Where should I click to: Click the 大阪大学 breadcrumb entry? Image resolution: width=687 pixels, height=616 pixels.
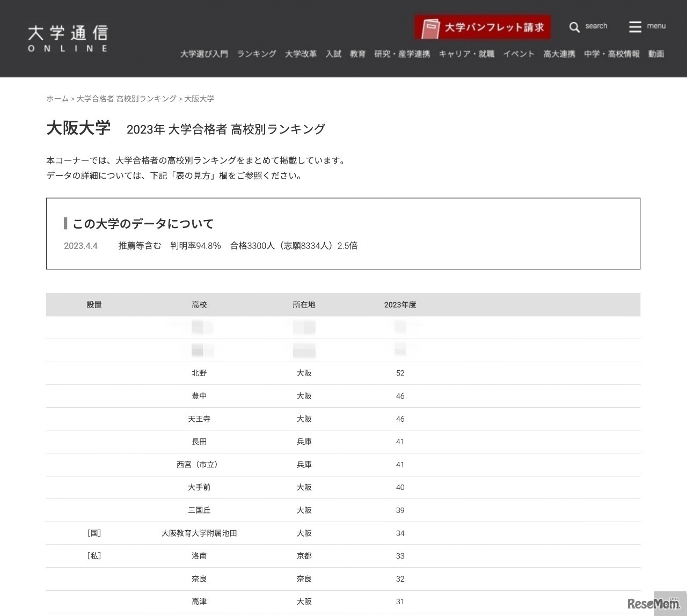(x=199, y=99)
